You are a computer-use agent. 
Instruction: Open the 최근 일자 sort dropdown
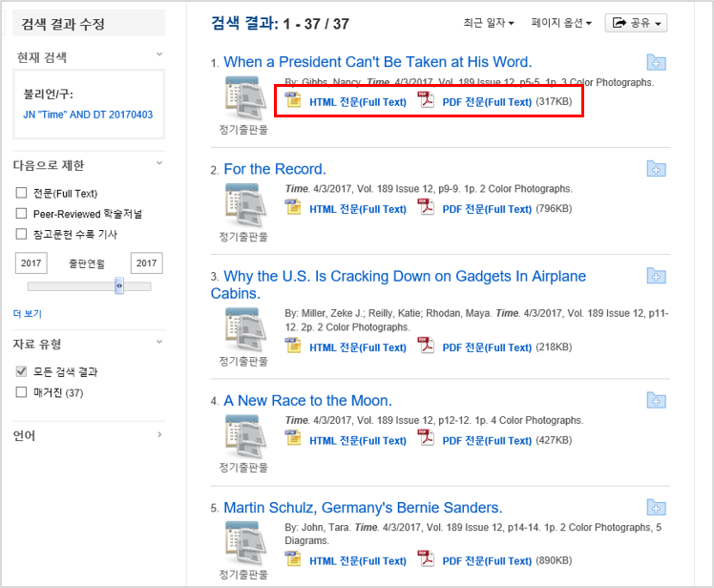click(489, 23)
